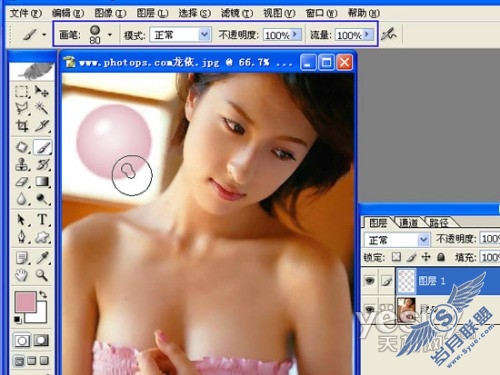
Task: Swap foreground and background colors
Action: coord(43,295)
